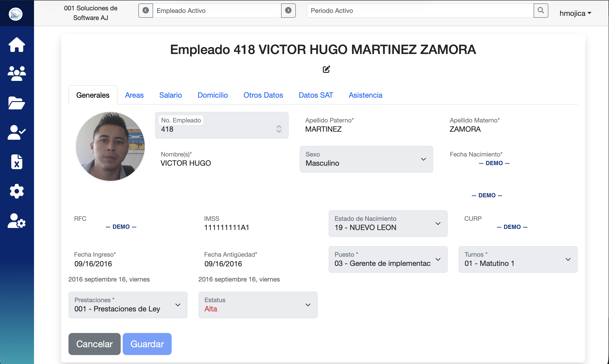The image size is (609, 364).
Task: Go to previous employee with left arrow
Action: pyautogui.click(x=146, y=11)
